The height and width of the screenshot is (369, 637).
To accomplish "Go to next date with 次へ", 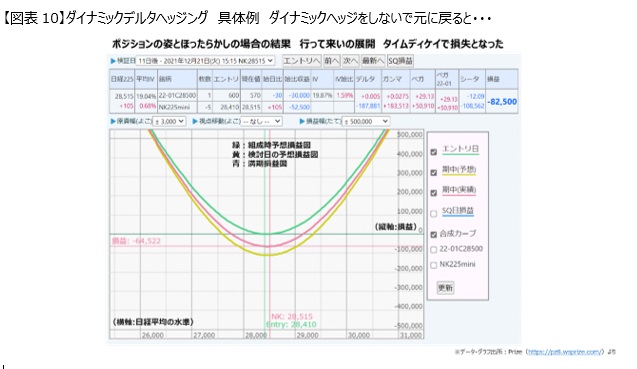I will pyautogui.click(x=350, y=61).
